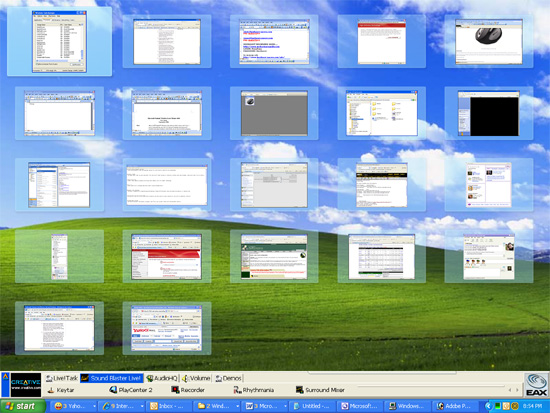
Task: Select the web page thumbnail showing a mouse photo
Action: click(489, 41)
